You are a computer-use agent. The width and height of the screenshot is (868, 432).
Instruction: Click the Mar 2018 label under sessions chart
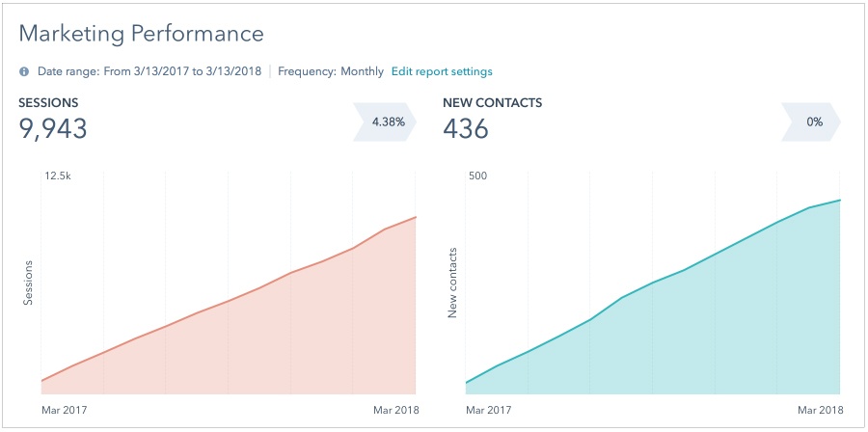point(396,411)
